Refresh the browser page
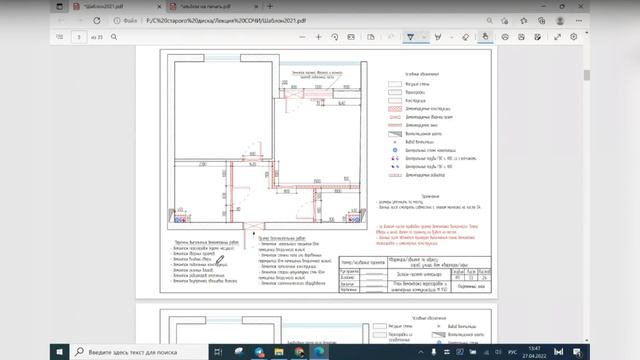 pos(97,20)
